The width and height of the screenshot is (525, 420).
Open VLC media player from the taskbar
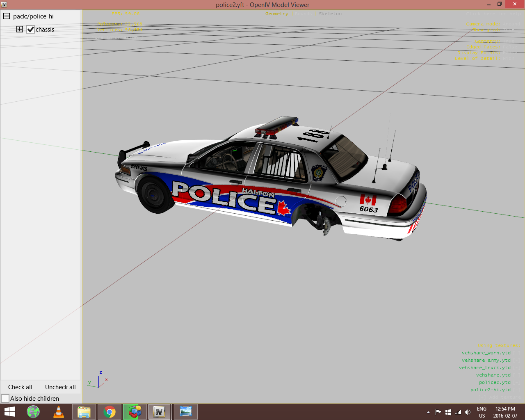pos(59,412)
